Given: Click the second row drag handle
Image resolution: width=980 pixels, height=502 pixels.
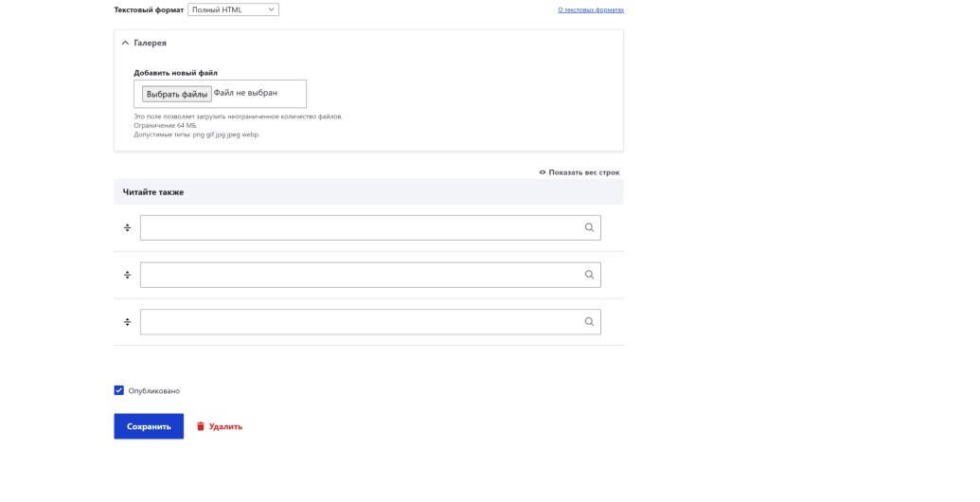Looking at the screenshot, I should click(128, 275).
